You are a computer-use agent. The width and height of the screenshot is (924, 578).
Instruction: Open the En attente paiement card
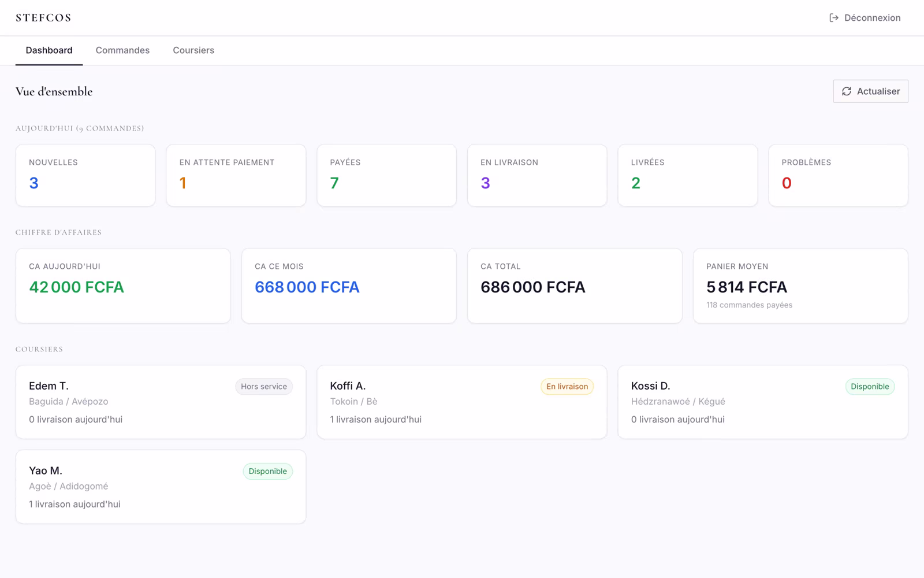236,175
